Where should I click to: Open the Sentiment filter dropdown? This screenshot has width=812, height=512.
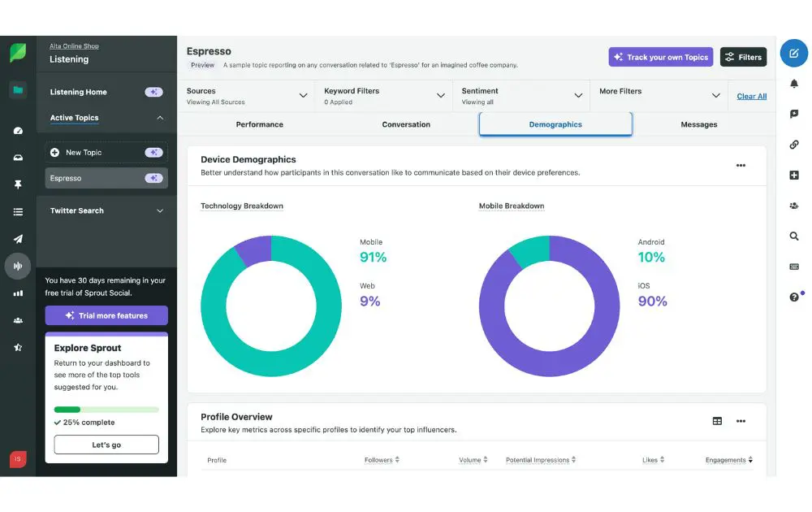[521, 95]
